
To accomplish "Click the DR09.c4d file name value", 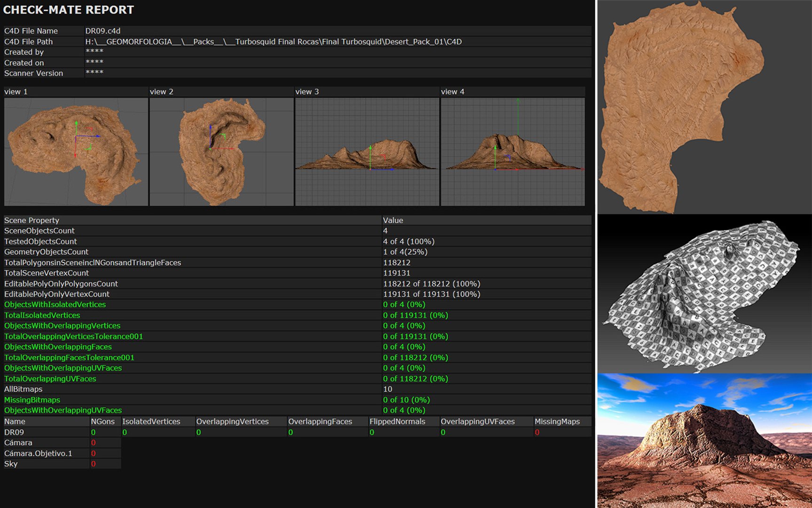I will coord(103,31).
